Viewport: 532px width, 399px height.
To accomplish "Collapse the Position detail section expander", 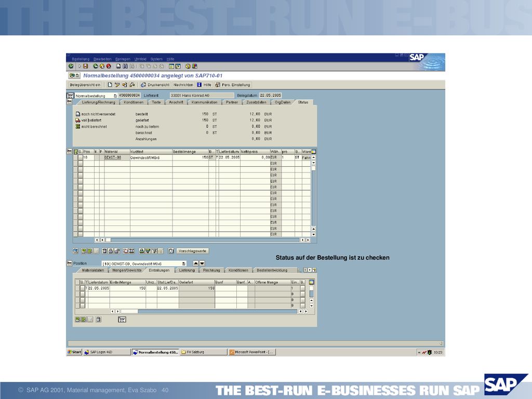I will pos(69,263).
